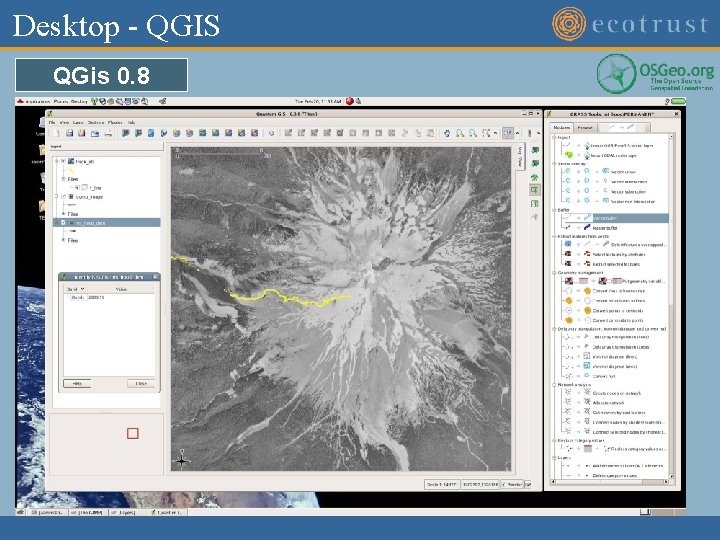720x540 pixels.
Task: Open the Plugins menu in QGIS
Action: click(x=115, y=123)
